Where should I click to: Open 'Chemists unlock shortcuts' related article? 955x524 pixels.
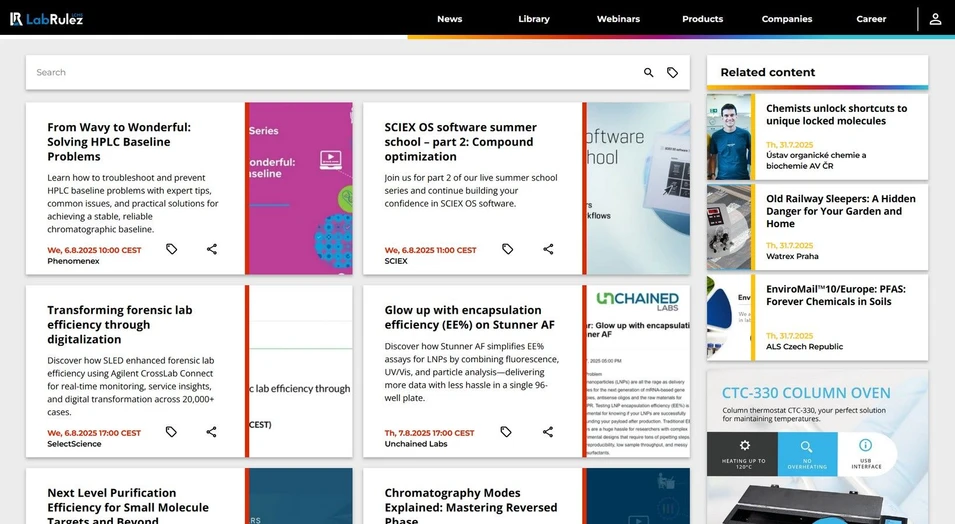[x=836, y=115]
